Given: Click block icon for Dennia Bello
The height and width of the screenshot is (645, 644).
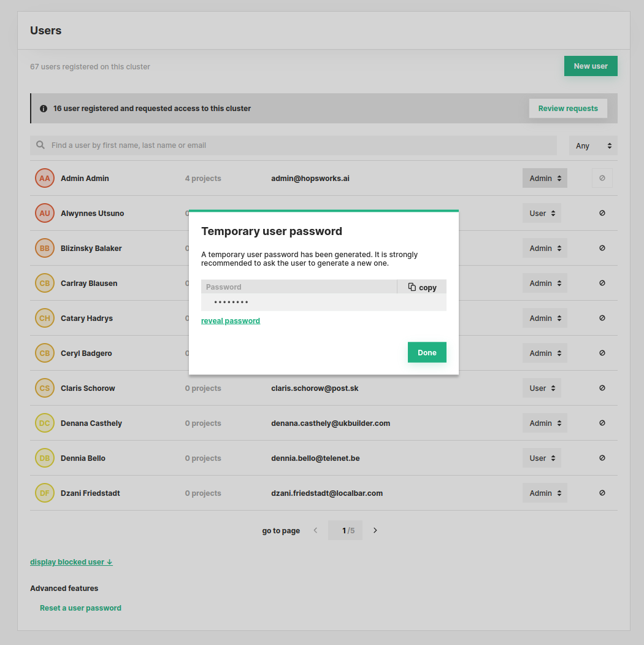Looking at the screenshot, I should tap(602, 458).
